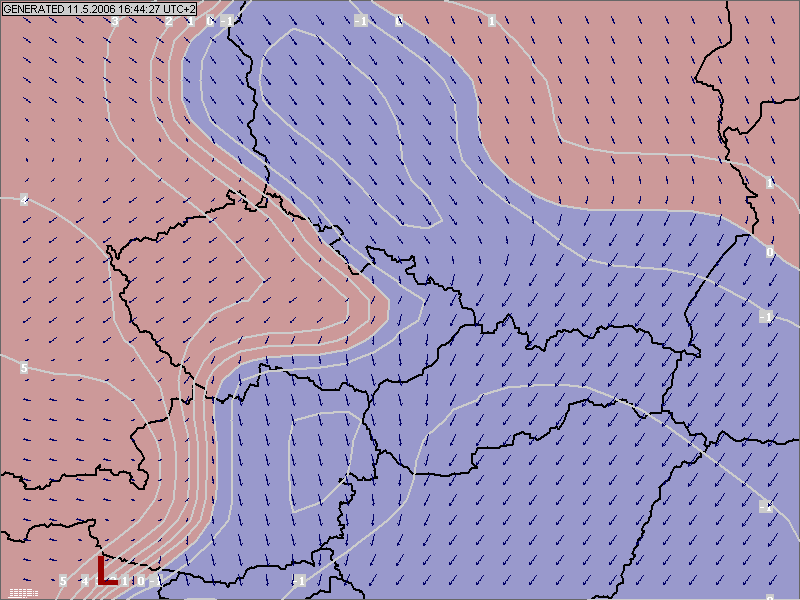
Task: Select the -1 label just below the right-edge 0
Action: (766, 317)
